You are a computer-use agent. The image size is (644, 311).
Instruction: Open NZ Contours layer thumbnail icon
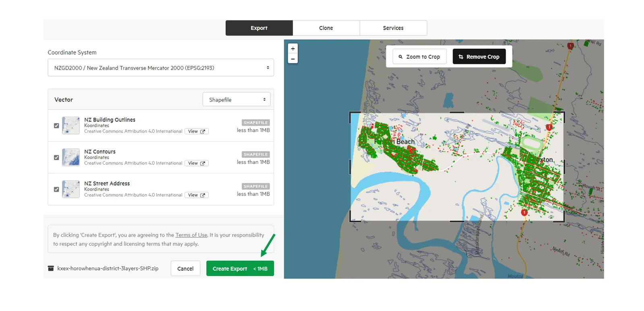(x=71, y=157)
